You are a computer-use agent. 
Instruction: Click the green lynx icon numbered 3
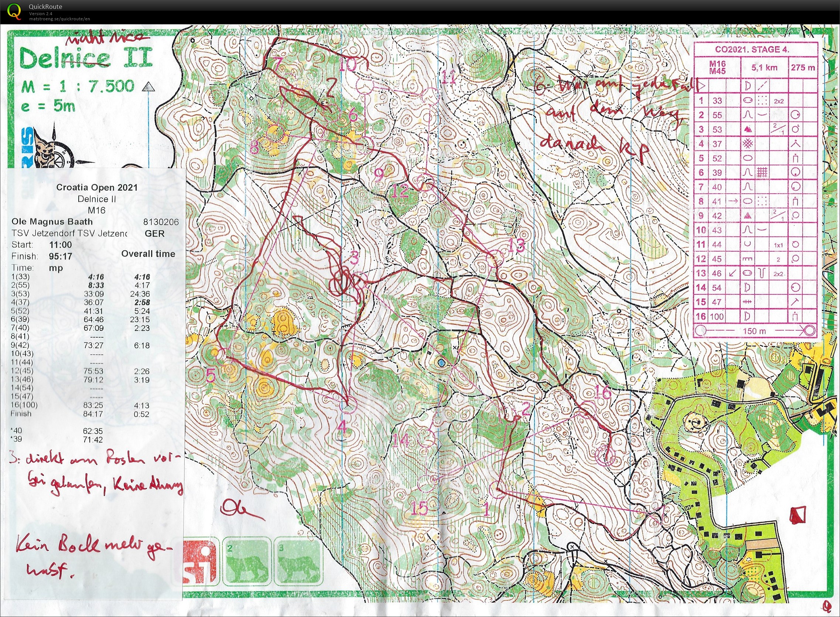pyautogui.click(x=298, y=561)
